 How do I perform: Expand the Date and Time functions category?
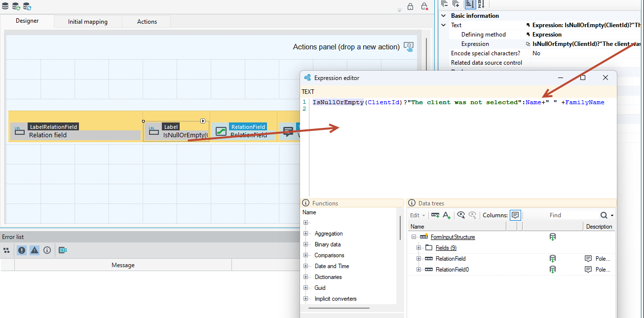[306, 266]
